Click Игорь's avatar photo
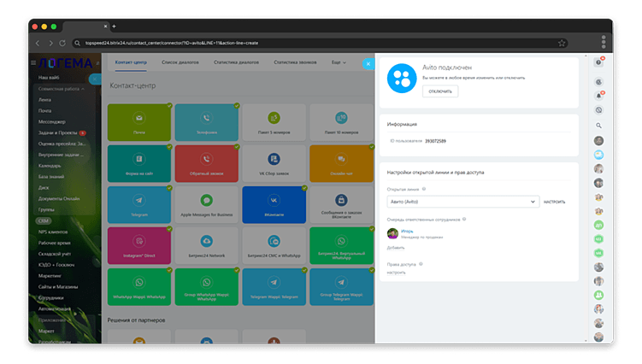The height and width of the screenshot is (364, 642). coord(392,233)
